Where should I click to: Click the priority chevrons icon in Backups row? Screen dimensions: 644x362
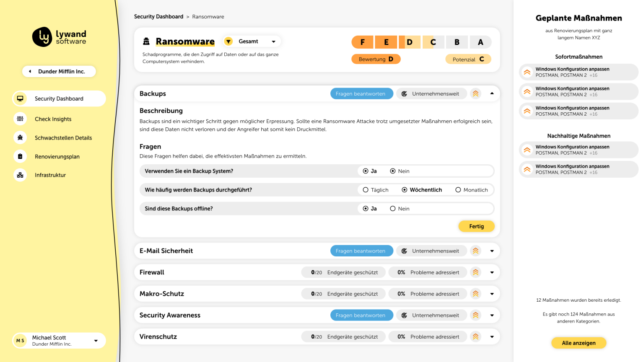coord(475,93)
